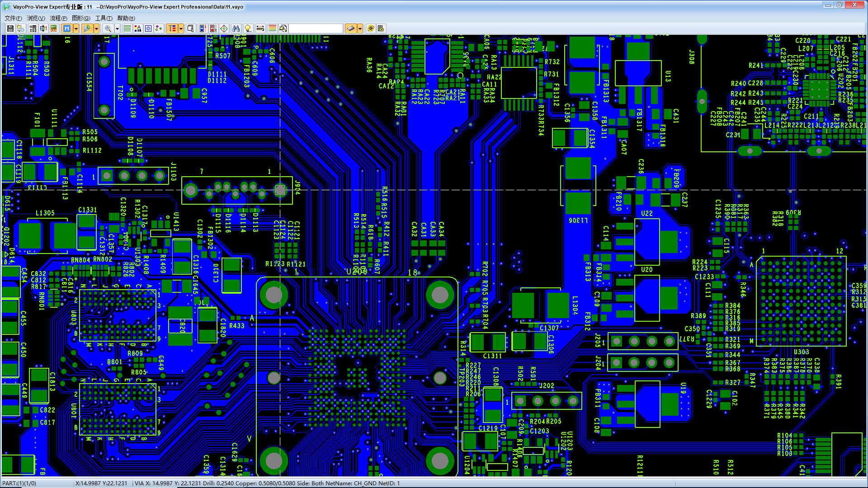Open the 工具(T) menu
Screen dimensions: 868x488
coord(104,18)
